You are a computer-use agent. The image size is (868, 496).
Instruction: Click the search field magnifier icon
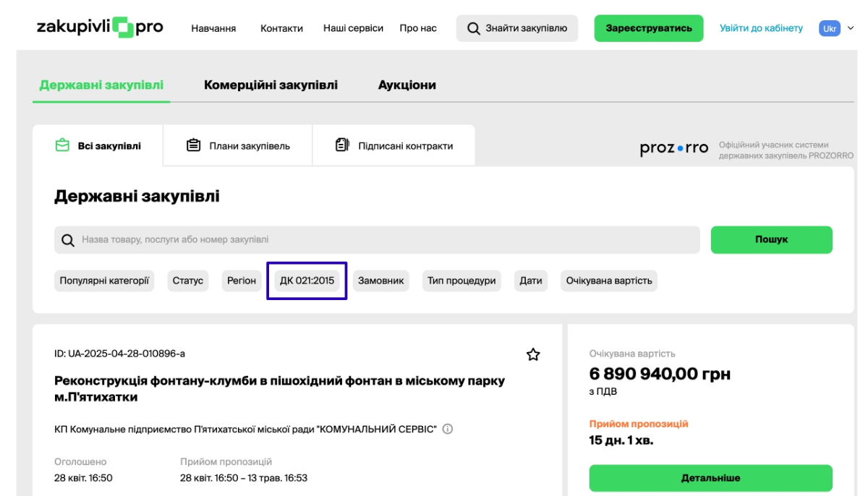(x=68, y=240)
